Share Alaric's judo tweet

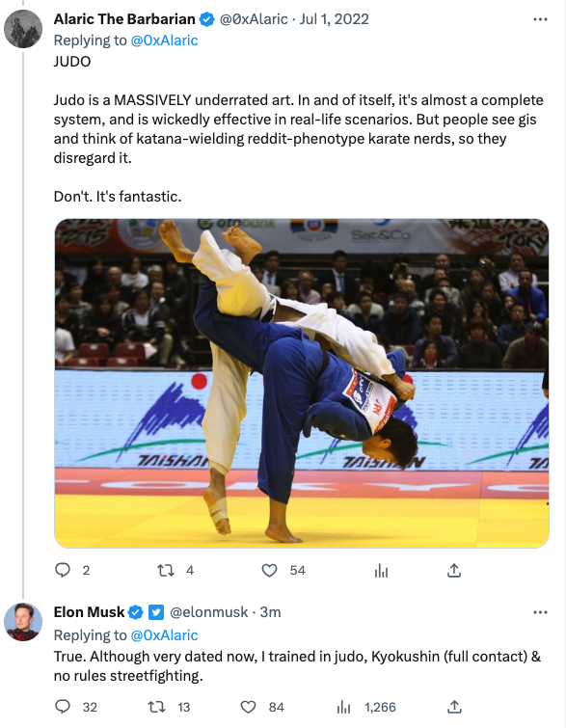pos(454,570)
